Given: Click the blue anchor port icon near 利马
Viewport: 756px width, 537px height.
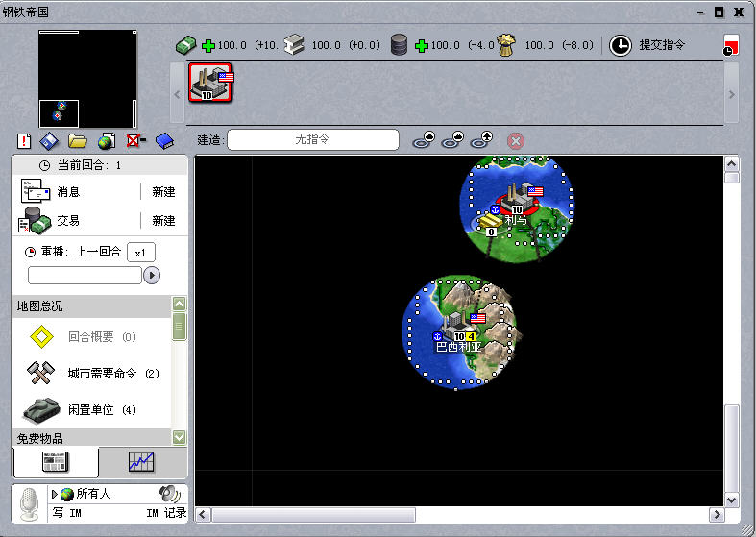Looking at the screenshot, I should pos(495,209).
